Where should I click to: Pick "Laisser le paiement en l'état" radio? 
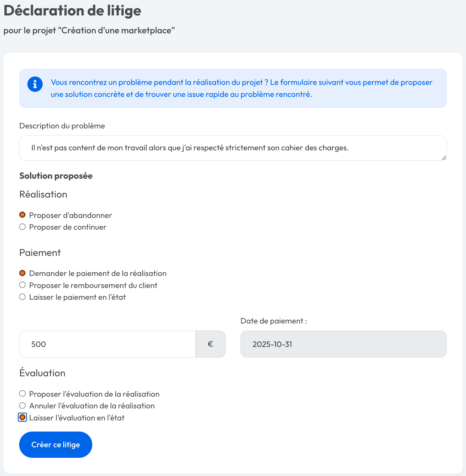(x=23, y=297)
